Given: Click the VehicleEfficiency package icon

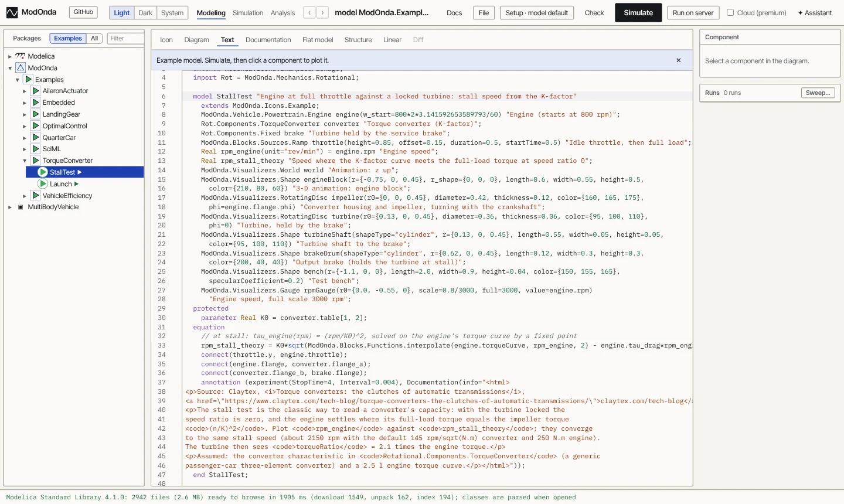Looking at the screenshot, I should [x=36, y=196].
